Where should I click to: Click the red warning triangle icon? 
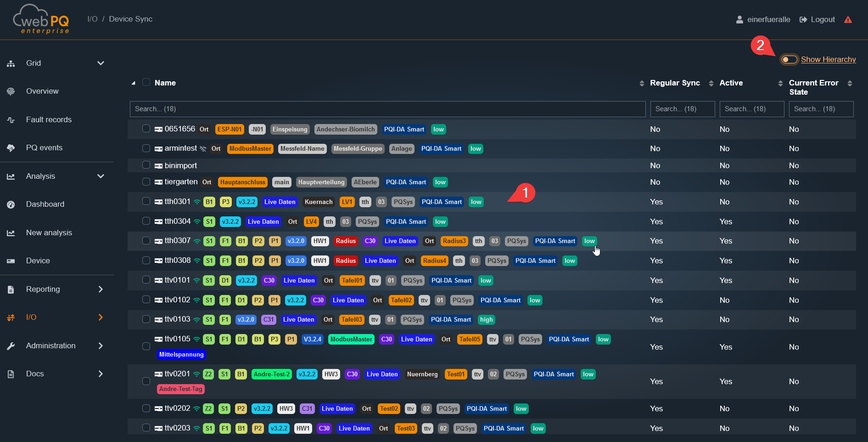848,20
